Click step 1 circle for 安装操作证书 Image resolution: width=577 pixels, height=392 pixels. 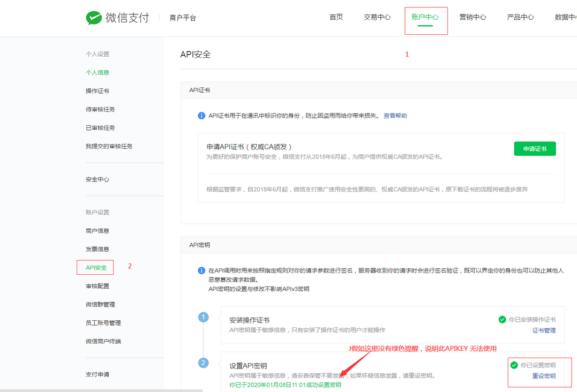point(203,317)
